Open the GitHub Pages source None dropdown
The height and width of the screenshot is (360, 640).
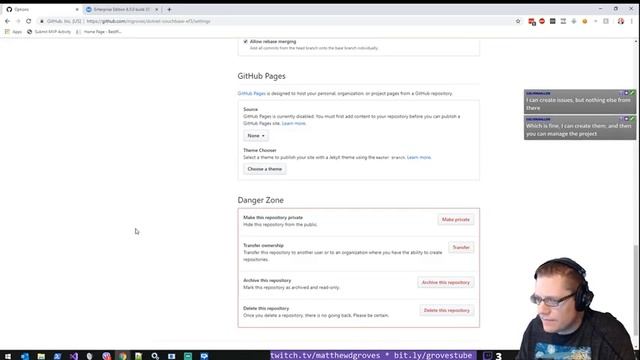(256, 136)
